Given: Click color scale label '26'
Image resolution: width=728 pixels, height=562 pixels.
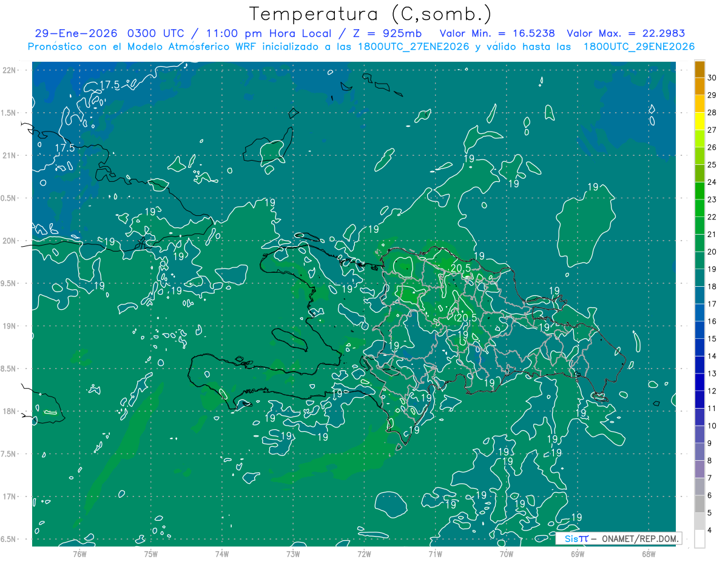Looking at the screenshot, I should point(712,147).
